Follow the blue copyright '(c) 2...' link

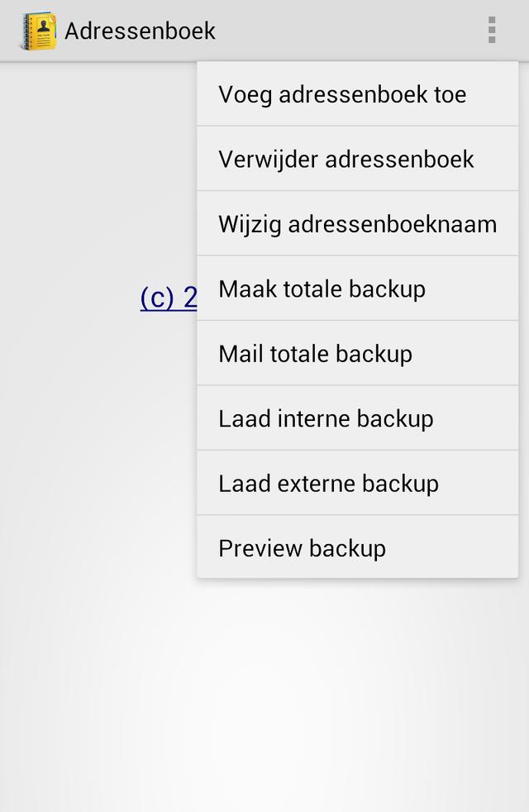pos(169,299)
